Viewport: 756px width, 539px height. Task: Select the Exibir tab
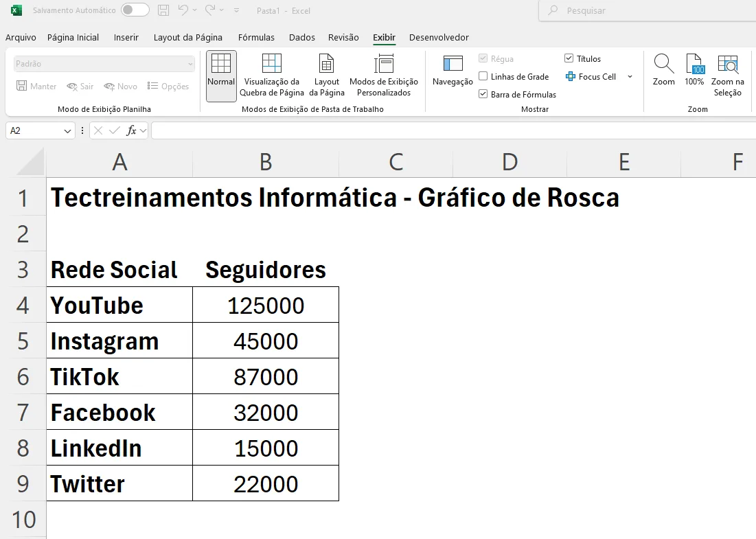(384, 37)
